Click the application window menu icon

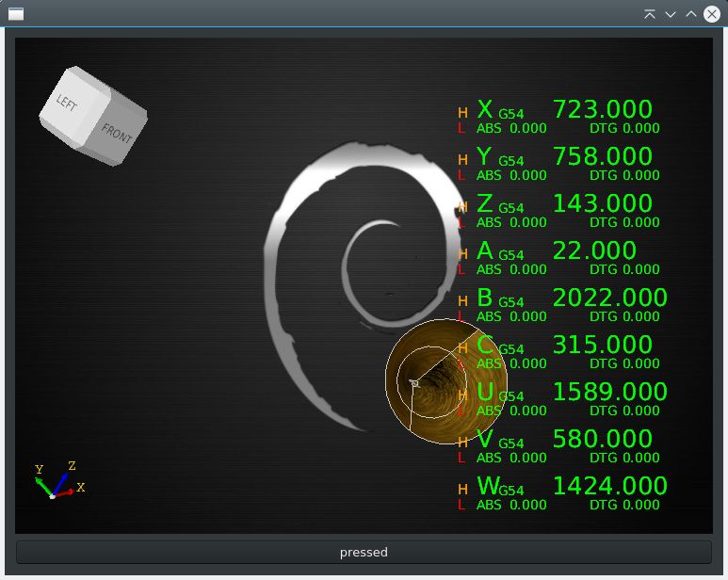coord(16,14)
